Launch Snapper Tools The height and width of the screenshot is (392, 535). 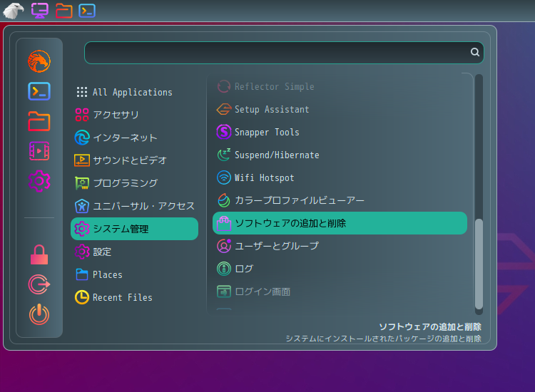(x=340, y=132)
